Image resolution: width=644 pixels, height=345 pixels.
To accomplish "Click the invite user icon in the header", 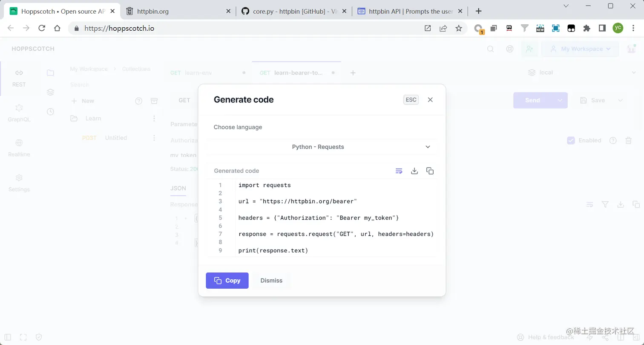I will click(529, 49).
